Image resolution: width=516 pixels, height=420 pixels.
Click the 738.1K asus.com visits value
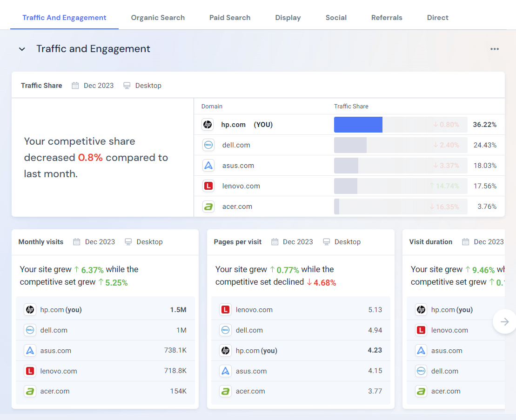pos(175,351)
